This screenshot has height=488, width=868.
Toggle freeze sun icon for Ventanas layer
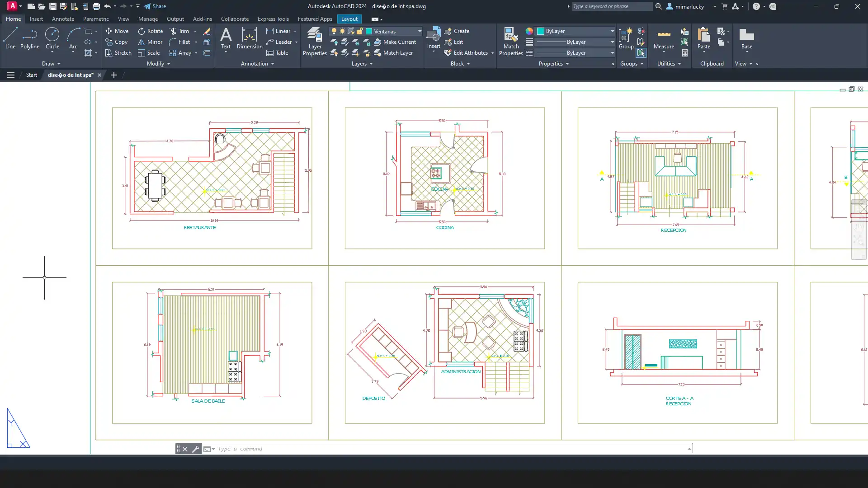342,31
